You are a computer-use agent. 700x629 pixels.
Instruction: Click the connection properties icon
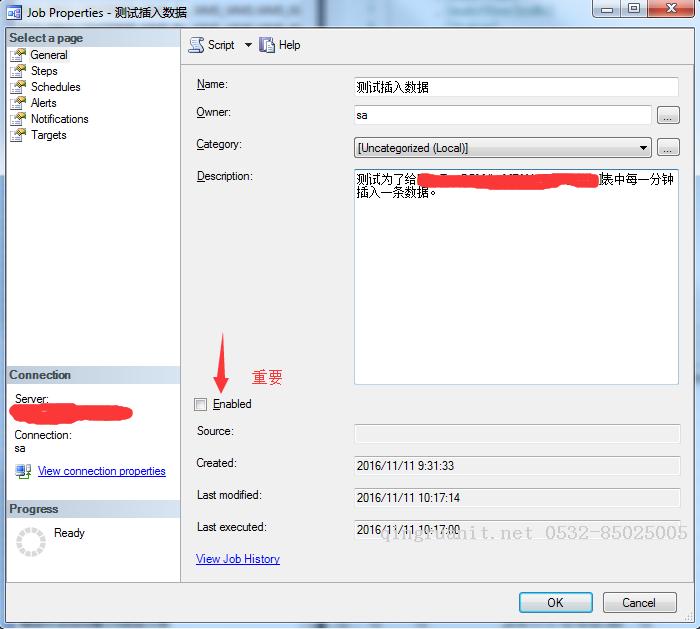point(23,472)
